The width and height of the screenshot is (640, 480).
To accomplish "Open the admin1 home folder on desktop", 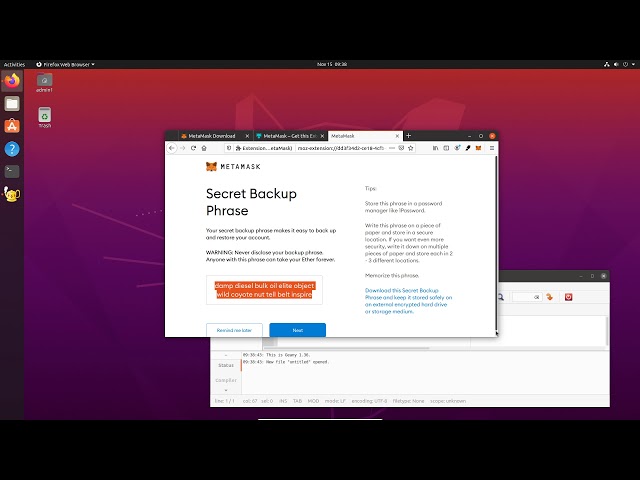I will 44,83.
